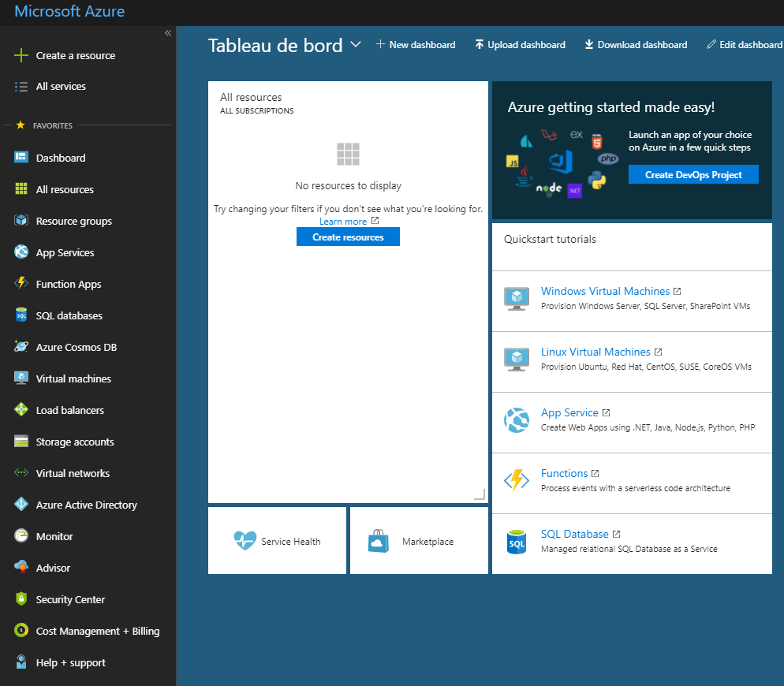Click the Azure Cosmos DB planet icon
784x686 pixels.
pyautogui.click(x=21, y=346)
